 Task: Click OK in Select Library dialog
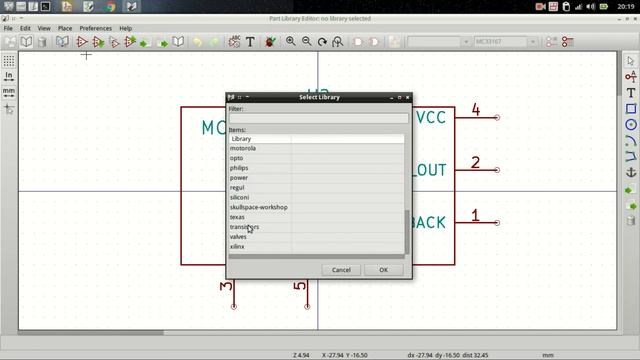(383, 270)
